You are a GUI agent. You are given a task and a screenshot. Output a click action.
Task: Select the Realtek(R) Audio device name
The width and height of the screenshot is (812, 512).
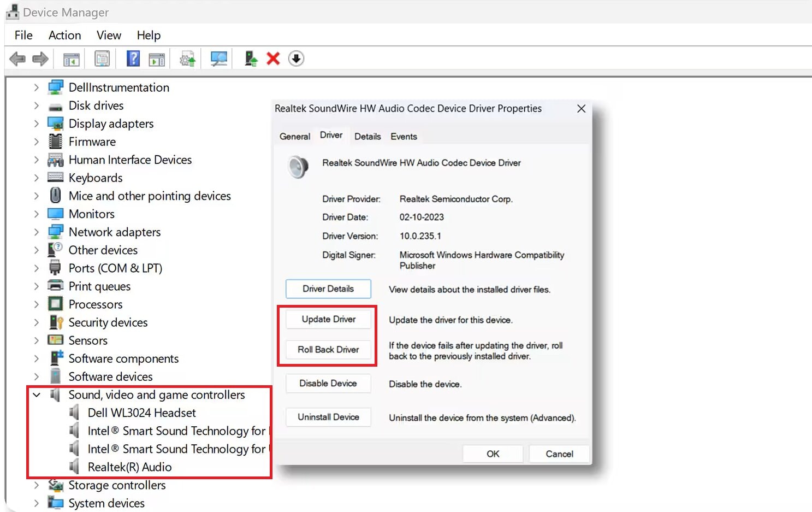pos(129,467)
